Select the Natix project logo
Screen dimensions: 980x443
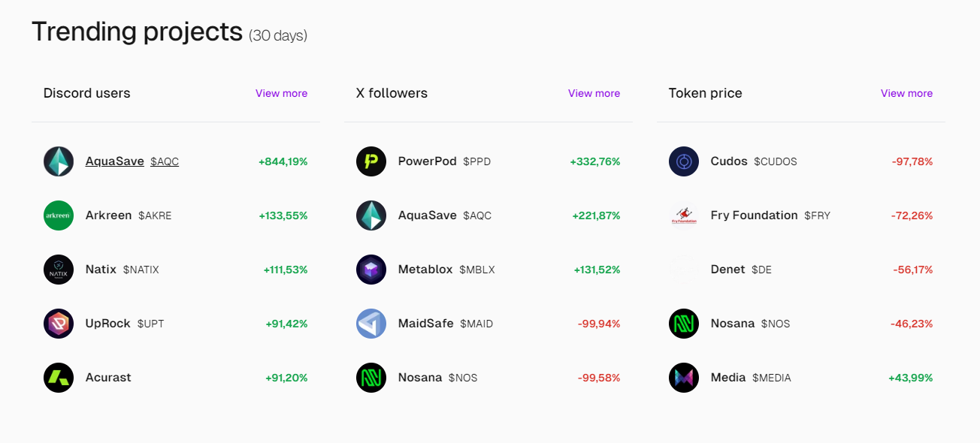[x=59, y=270]
